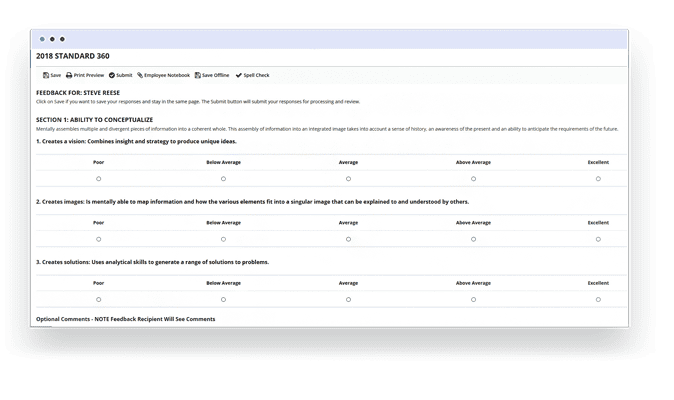Rate 'Creates images' as Average

pyautogui.click(x=348, y=239)
